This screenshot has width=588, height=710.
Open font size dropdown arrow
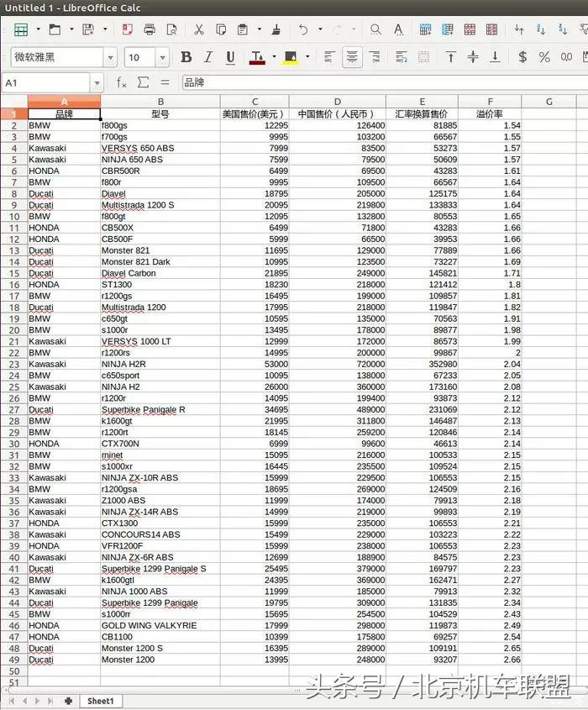pos(162,57)
